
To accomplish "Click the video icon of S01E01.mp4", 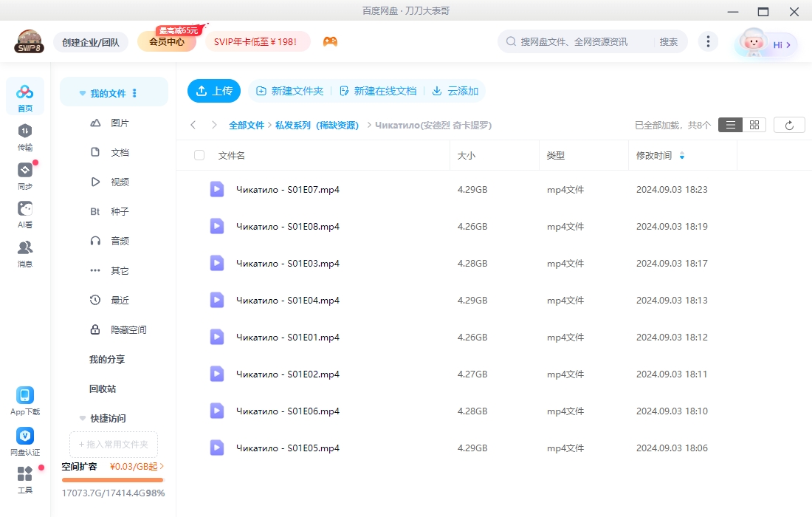I will pos(216,337).
